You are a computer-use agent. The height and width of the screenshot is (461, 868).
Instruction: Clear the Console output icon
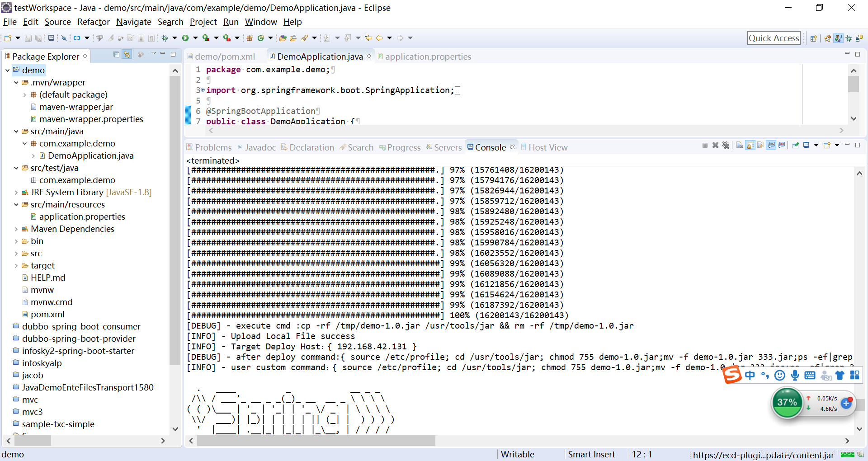(740, 145)
